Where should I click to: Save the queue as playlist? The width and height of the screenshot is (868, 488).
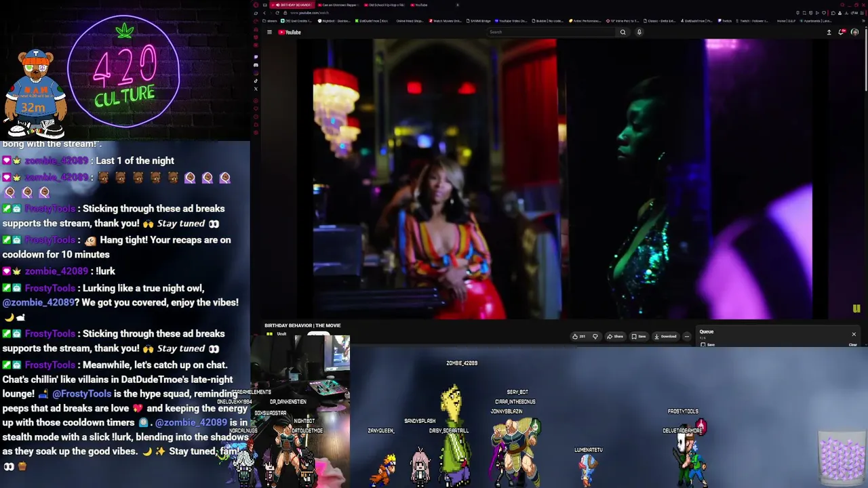[708, 345]
